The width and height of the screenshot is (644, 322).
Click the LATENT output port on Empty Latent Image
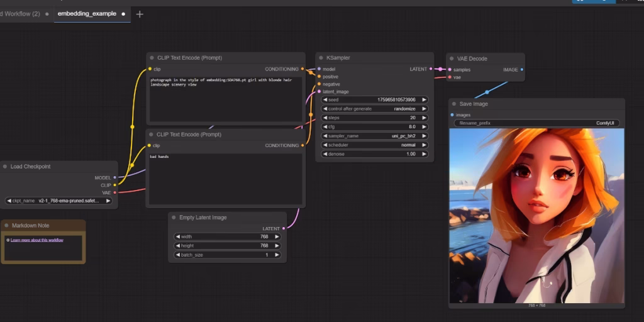[x=284, y=228]
